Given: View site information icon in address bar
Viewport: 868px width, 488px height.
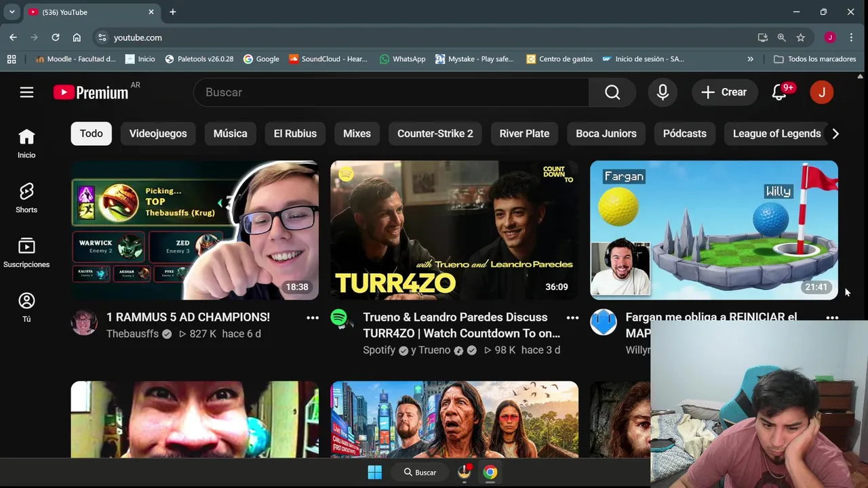Looking at the screenshot, I should pyautogui.click(x=102, y=37).
